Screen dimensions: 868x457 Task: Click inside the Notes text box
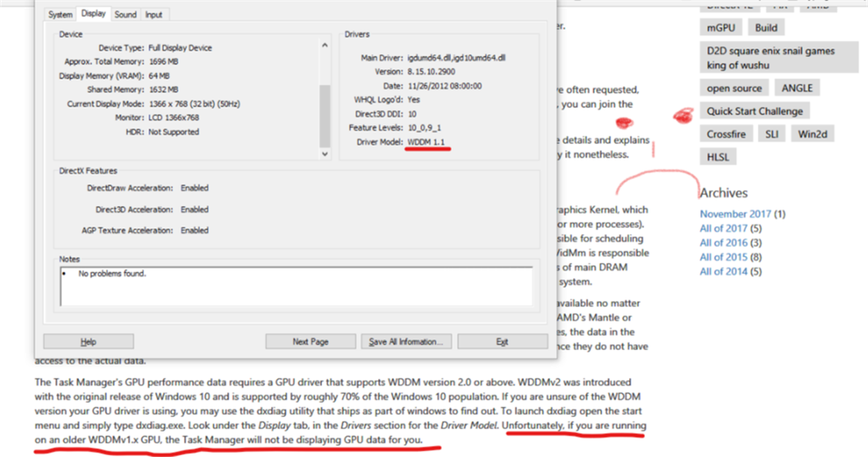click(x=297, y=287)
